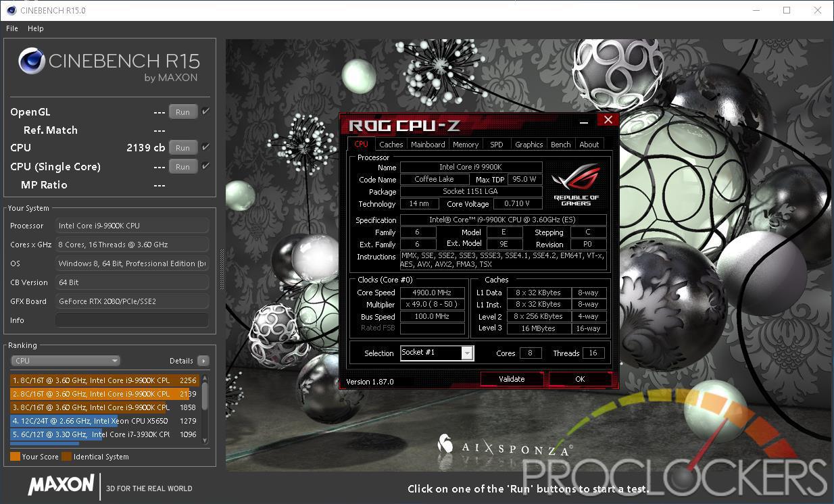Click the OS field showing Windows 8
This screenshot has height=504, width=834.
point(132,263)
